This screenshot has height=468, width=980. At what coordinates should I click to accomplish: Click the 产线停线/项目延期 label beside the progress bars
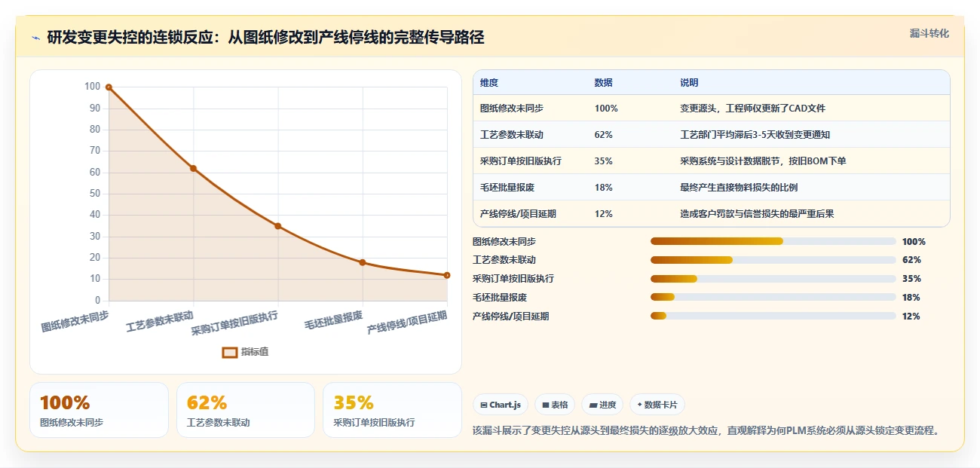coord(510,317)
